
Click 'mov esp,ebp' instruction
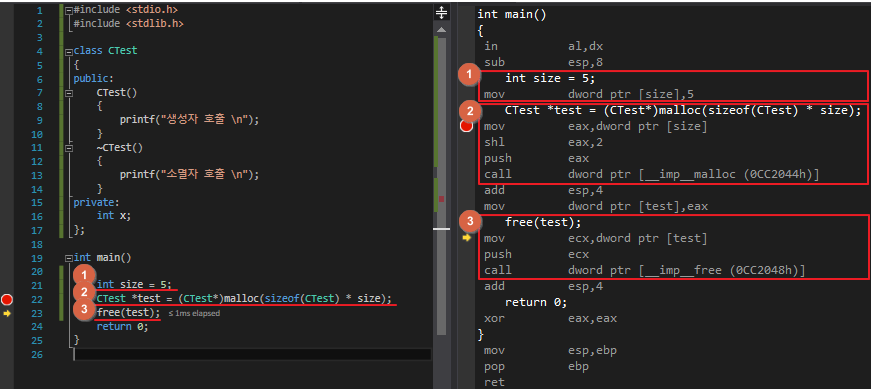(550, 351)
